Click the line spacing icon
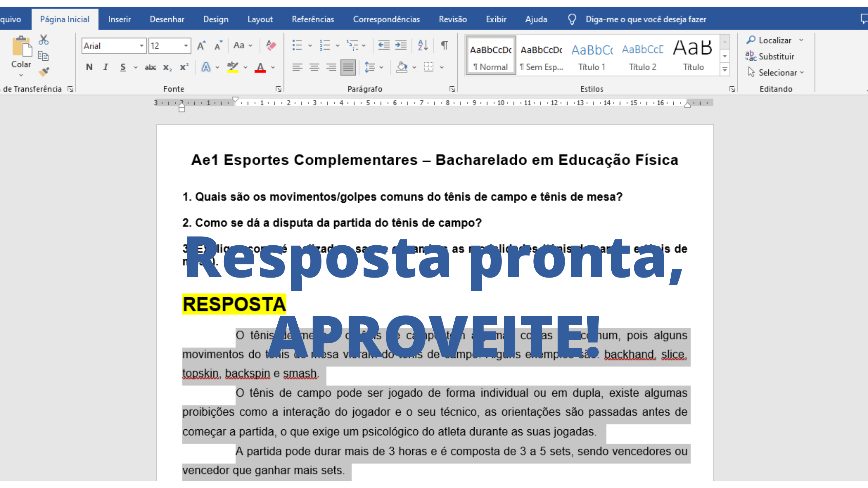The image size is (868, 488). point(370,67)
